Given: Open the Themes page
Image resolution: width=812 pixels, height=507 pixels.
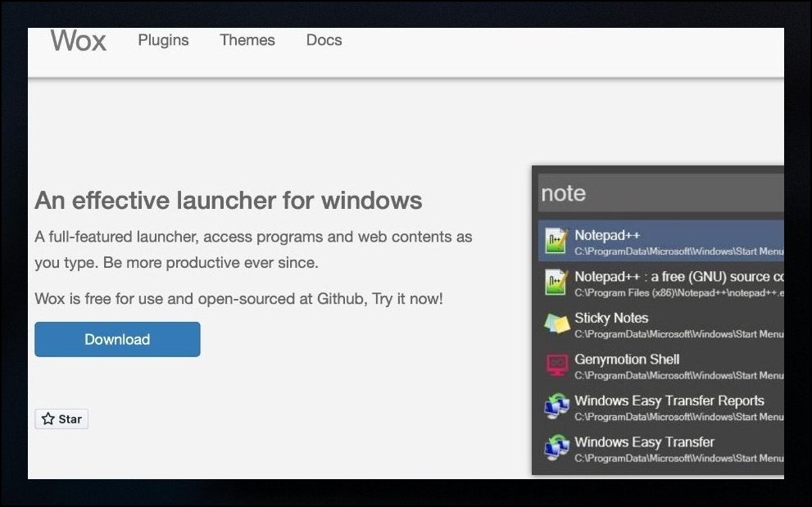Looking at the screenshot, I should [x=247, y=40].
